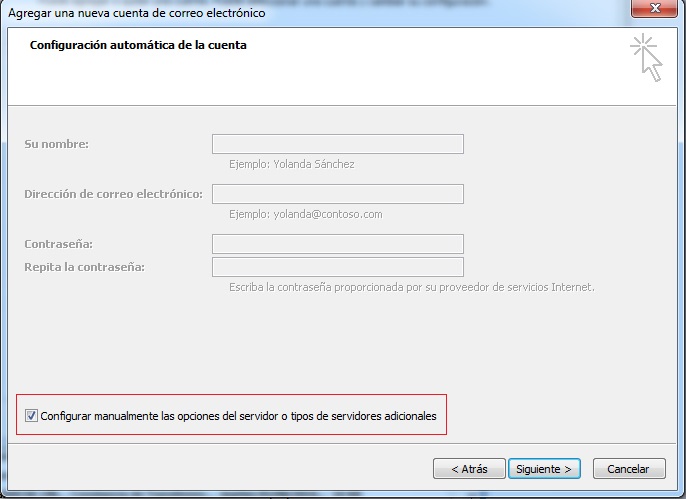Click the Siguiente > button
Image resolution: width=686 pixels, height=499 pixels.
click(544, 469)
